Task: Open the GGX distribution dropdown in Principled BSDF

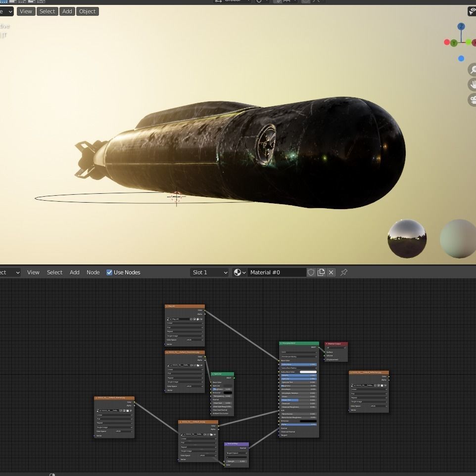Action: point(299,352)
